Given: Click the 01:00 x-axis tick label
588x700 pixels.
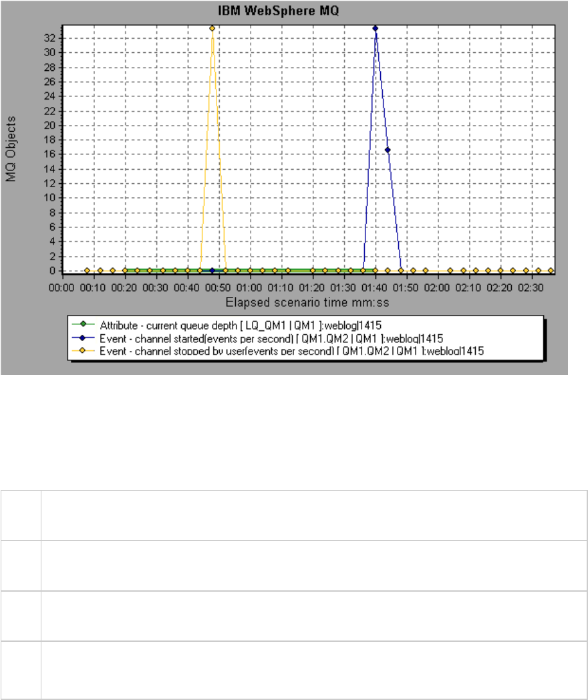Looking at the screenshot, I should [x=249, y=288].
